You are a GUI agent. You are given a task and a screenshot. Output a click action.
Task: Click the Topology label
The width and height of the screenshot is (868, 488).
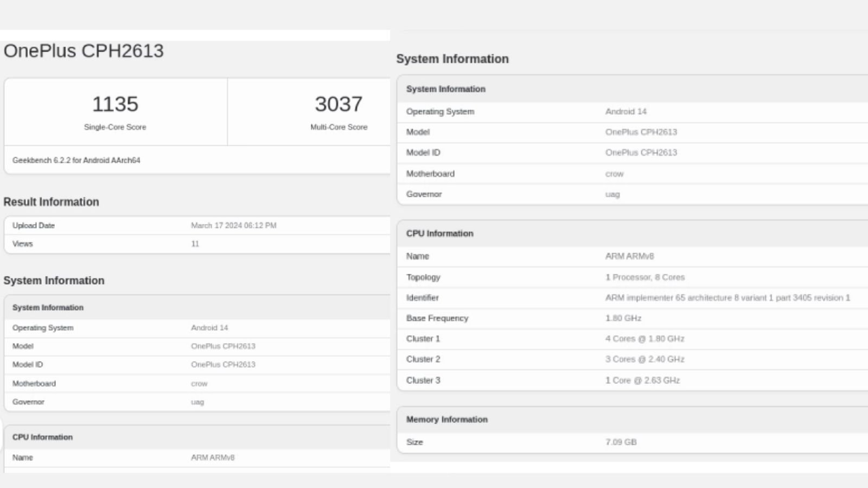[x=423, y=277]
